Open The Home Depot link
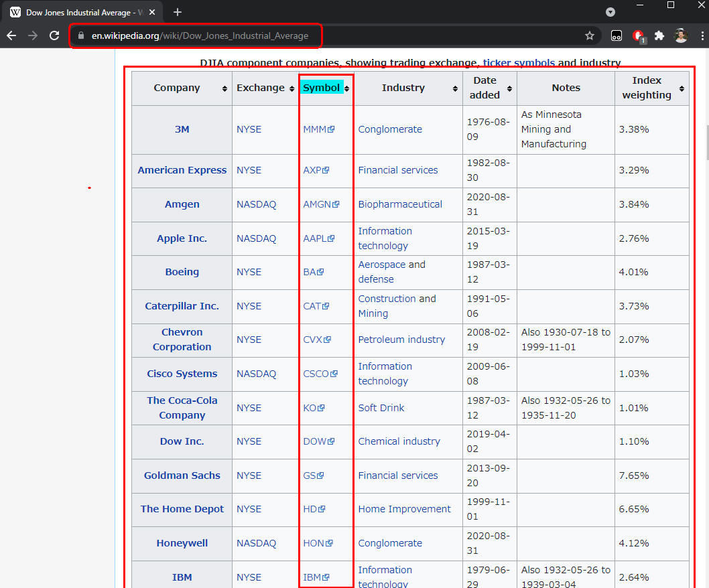Viewport: 709px width, 588px height. [182, 510]
